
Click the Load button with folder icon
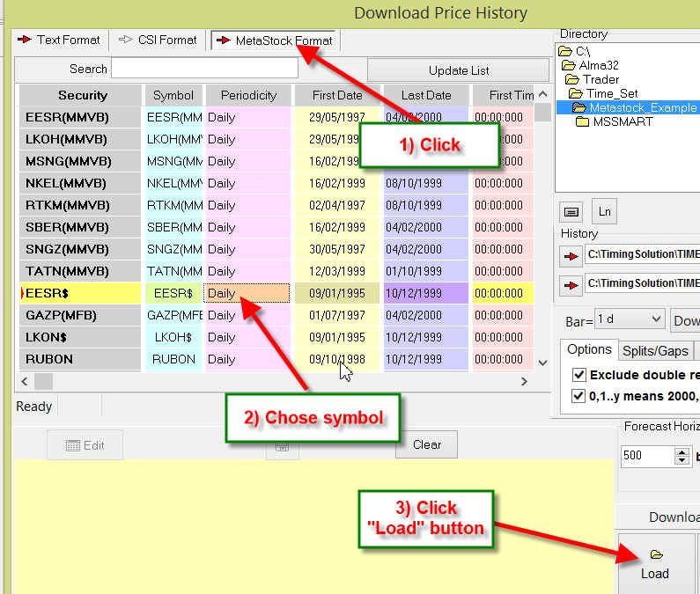pos(654,564)
